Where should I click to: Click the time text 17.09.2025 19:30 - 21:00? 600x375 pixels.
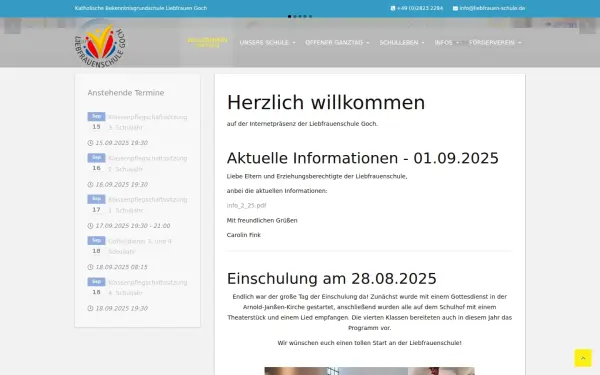[133, 226]
